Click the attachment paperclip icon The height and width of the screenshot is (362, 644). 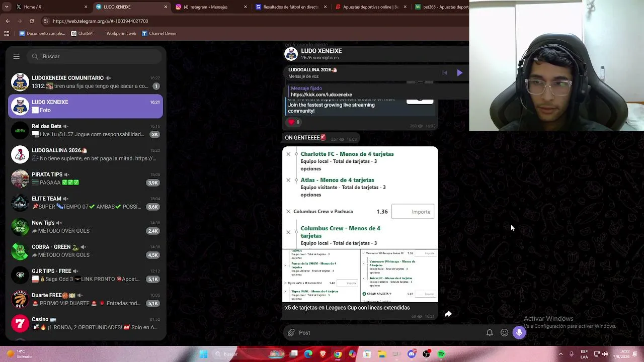coord(291,333)
